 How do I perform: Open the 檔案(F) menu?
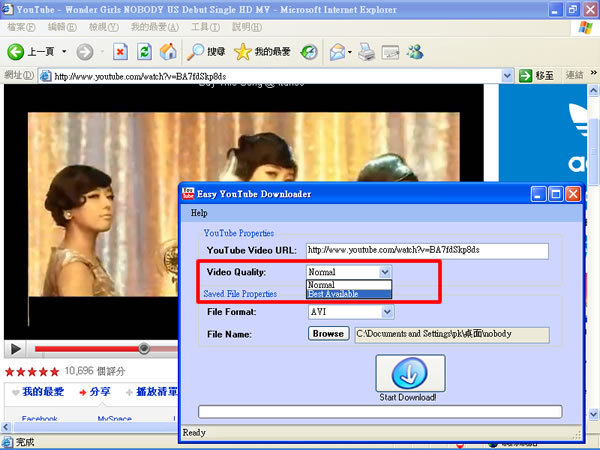coord(21,27)
